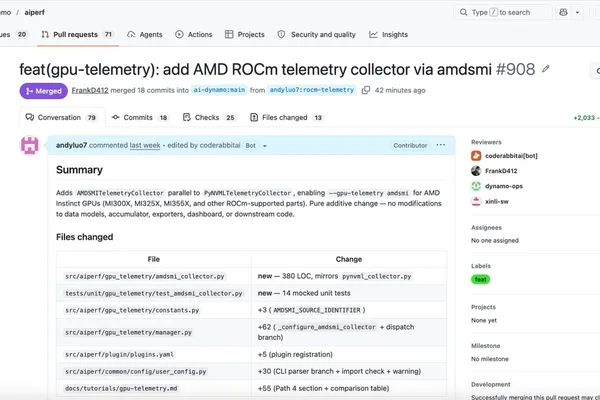
Task: Open comment options three-dot menu
Action: coord(440,145)
